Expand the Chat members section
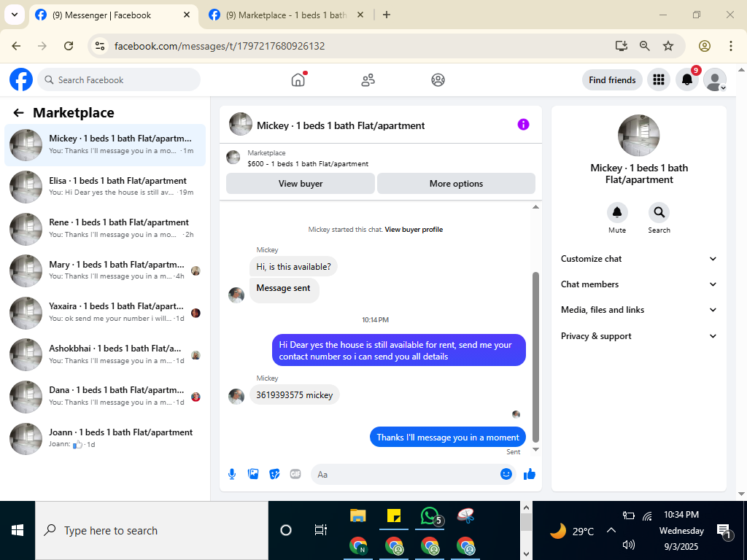Viewport: 747px width, 560px height. 638,284
